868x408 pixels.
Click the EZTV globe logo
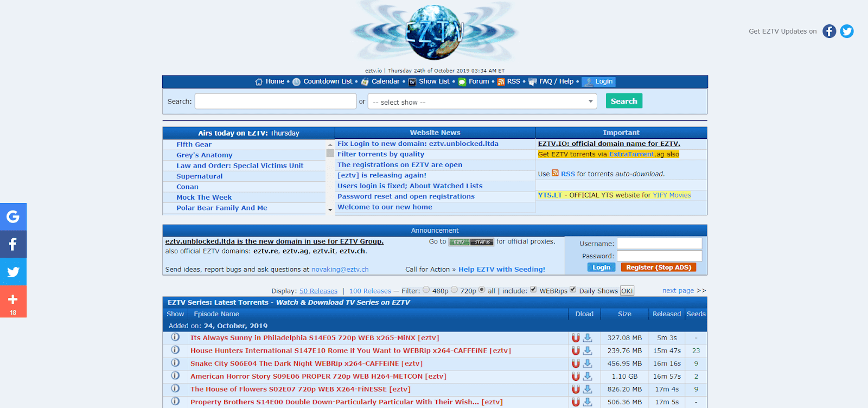(x=435, y=33)
